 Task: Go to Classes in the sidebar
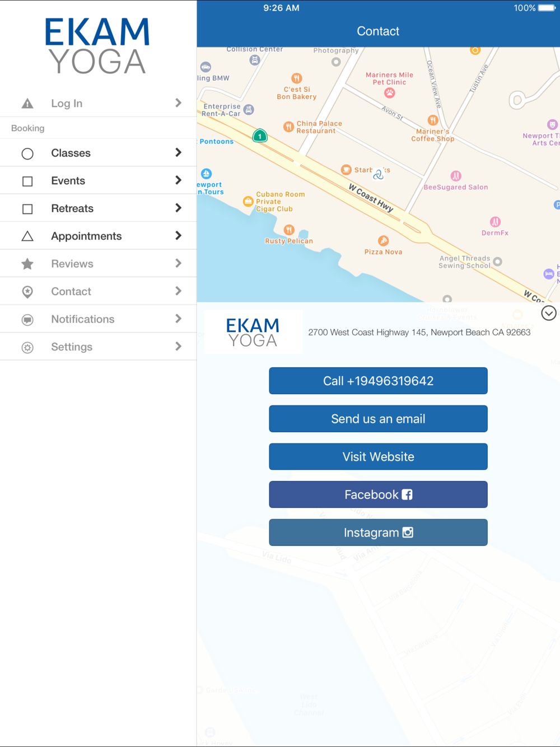point(98,153)
